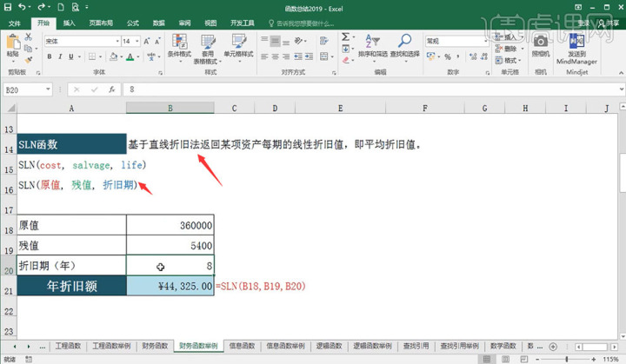Open the Developer tab

click(x=242, y=23)
